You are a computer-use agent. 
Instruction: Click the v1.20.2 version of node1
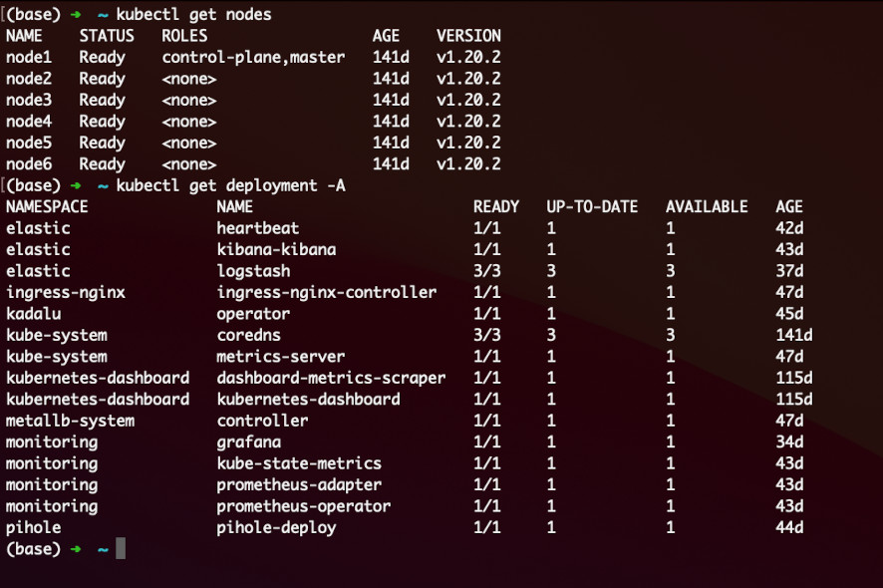[x=468, y=57]
